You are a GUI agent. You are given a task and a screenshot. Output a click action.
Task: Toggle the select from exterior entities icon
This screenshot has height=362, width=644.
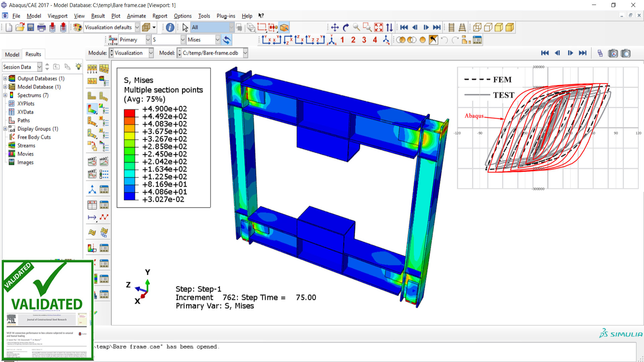tap(284, 27)
